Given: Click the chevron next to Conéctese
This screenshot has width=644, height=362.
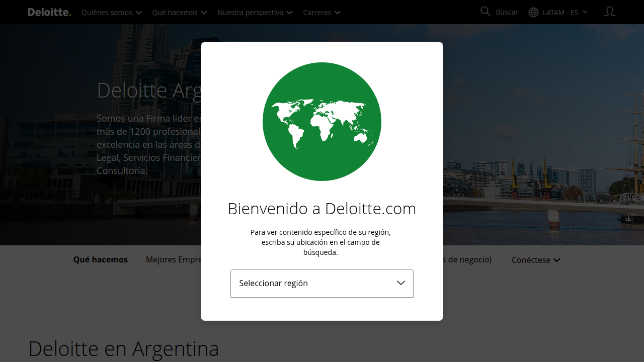Looking at the screenshot, I should pos(556,260).
